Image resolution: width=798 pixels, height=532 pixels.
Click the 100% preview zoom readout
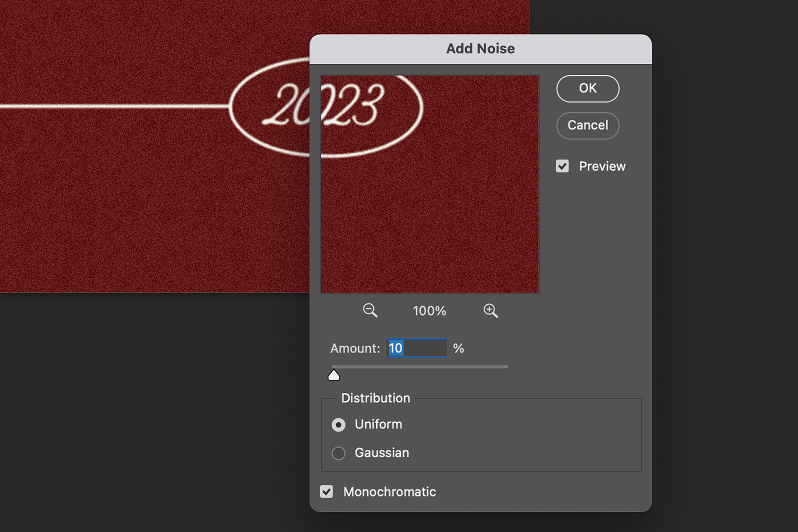[x=429, y=311]
